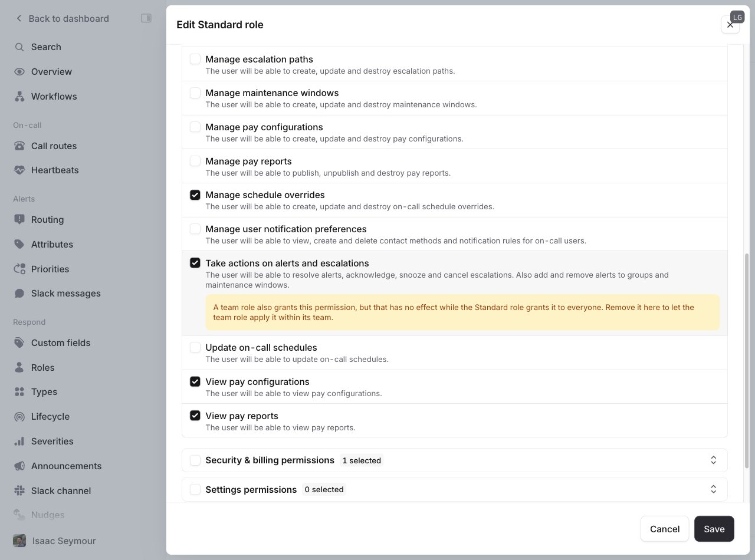Click the Slack messages bubble icon
The width and height of the screenshot is (755, 560).
pyautogui.click(x=19, y=294)
